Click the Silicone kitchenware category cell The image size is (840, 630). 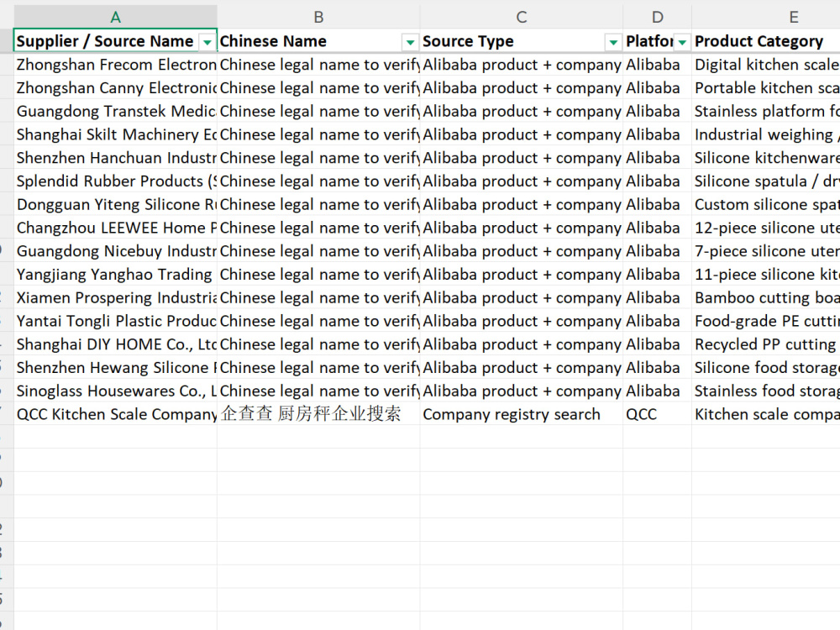[766, 158]
